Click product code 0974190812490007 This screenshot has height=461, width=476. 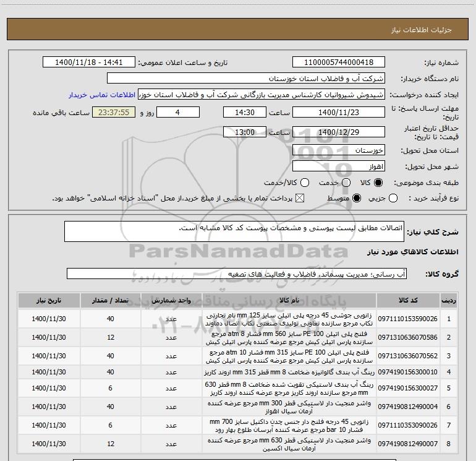[x=408, y=444]
